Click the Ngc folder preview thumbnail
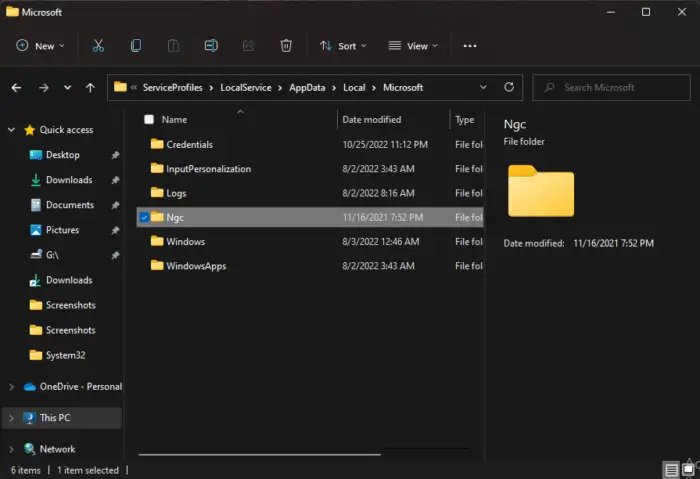Image resolution: width=700 pixels, height=479 pixels. coord(541,191)
